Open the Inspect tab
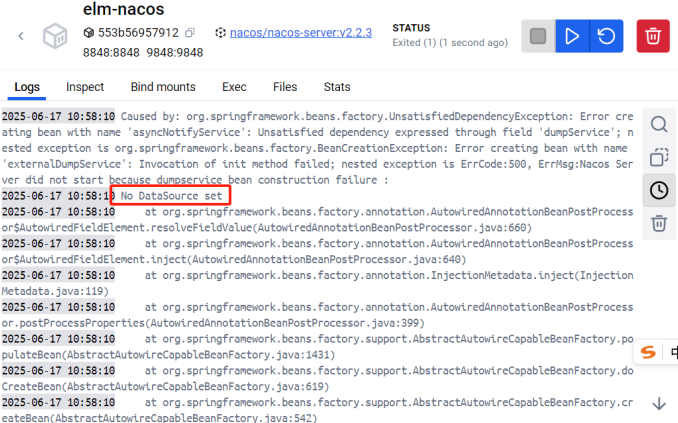 [x=85, y=87]
